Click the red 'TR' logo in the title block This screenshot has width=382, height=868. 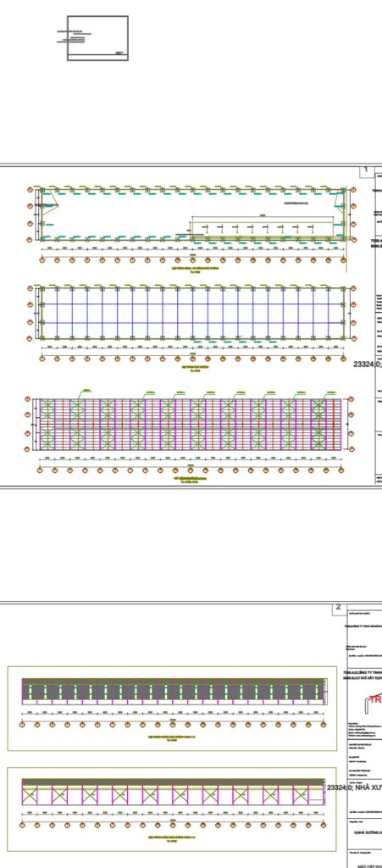[375, 699]
